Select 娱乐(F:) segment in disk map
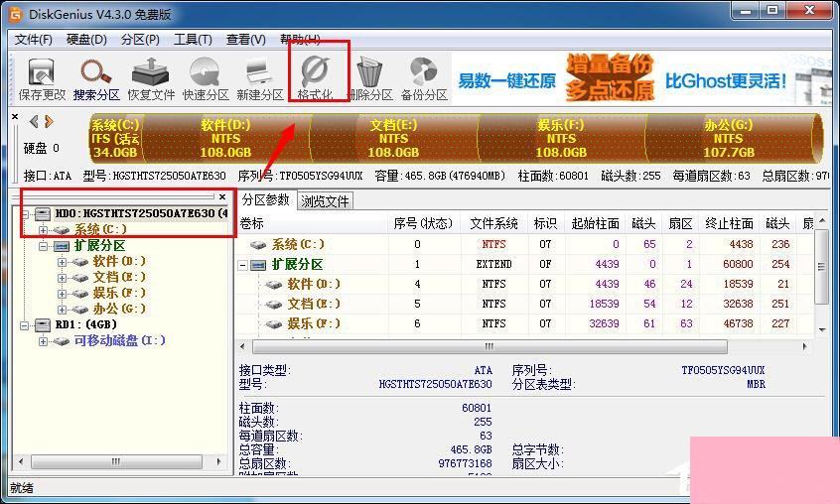 561,138
